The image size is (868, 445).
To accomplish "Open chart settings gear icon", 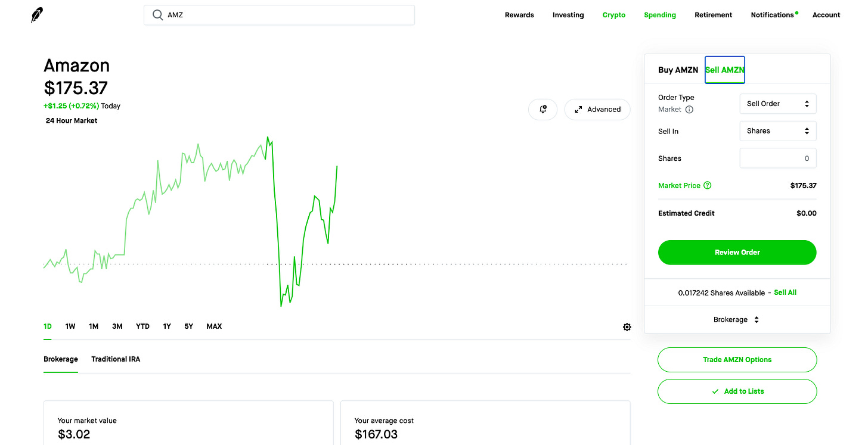I will point(627,327).
